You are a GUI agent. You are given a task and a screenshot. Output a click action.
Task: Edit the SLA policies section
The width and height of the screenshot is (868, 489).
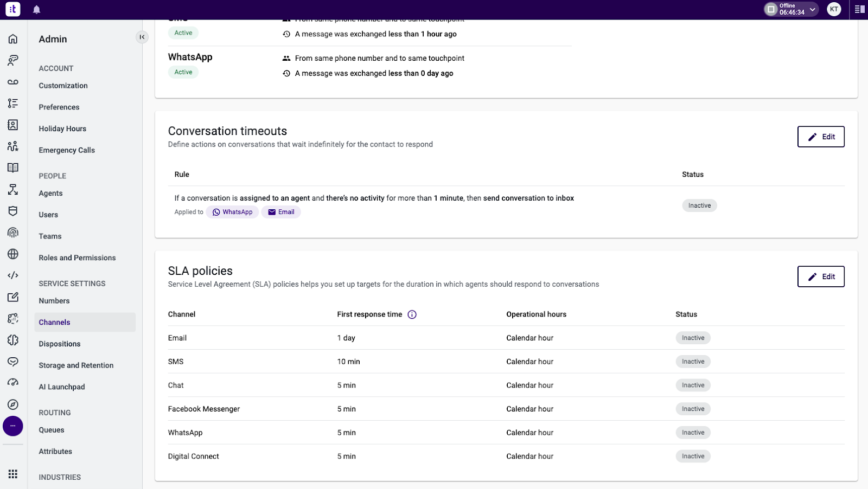click(821, 276)
